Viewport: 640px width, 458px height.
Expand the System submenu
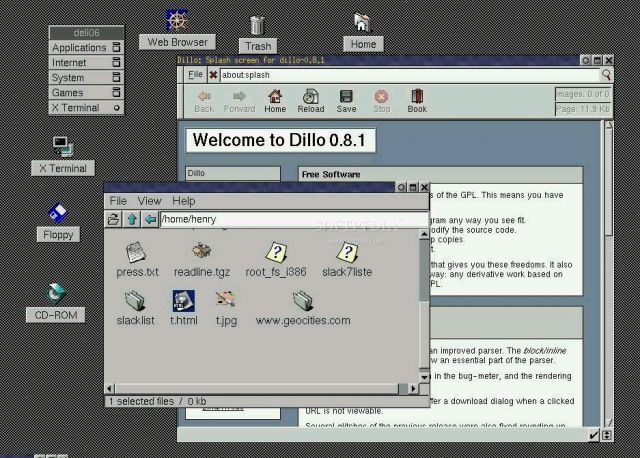pos(86,78)
